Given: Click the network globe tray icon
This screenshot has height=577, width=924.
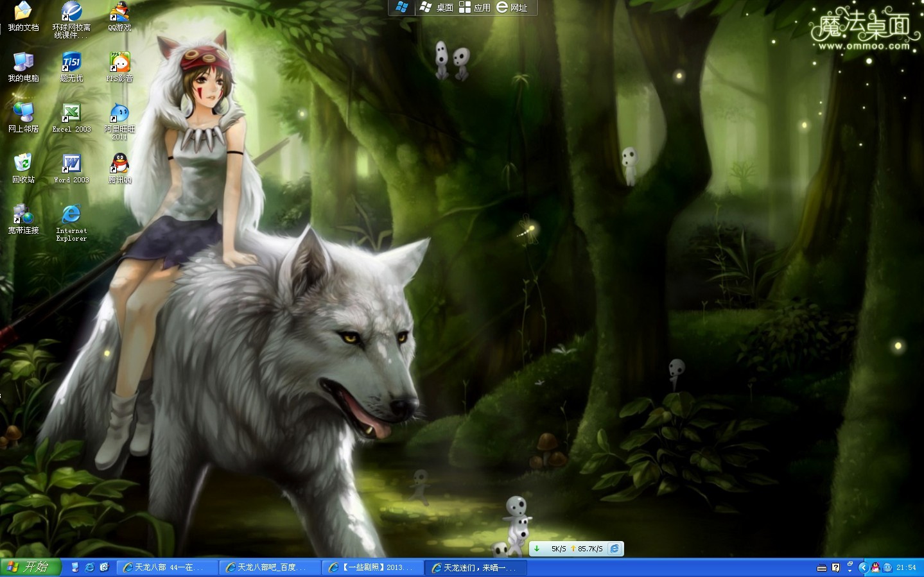Looking at the screenshot, I should [x=887, y=567].
